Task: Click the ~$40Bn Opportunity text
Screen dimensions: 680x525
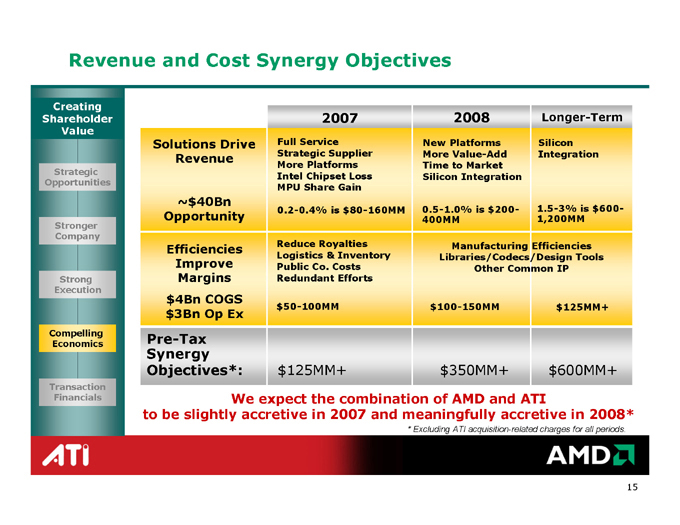Action: click(x=204, y=208)
